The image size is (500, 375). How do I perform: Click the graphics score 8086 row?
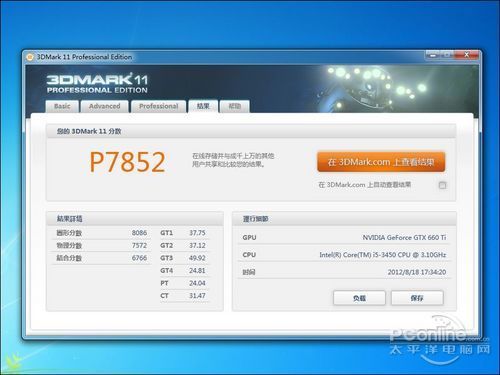[x=102, y=233]
